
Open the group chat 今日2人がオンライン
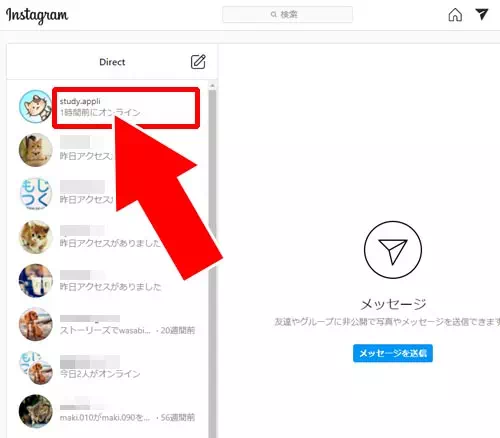click(108, 368)
